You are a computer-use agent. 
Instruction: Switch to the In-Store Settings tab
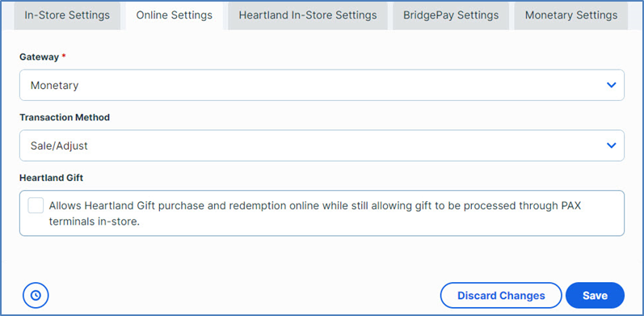tap(67, 15)
